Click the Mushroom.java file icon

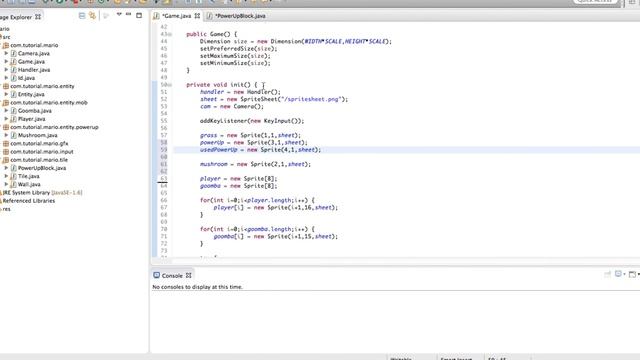tap(13, 135)
